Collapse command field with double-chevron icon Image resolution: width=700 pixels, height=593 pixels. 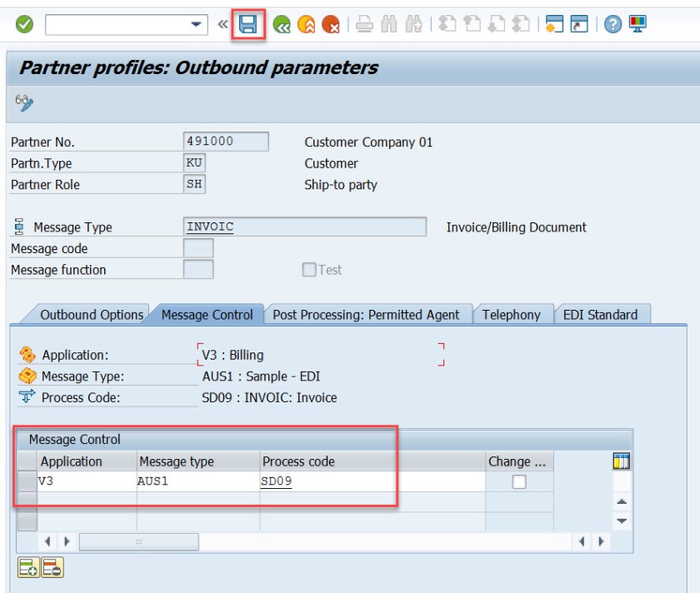tap(222, 24)
